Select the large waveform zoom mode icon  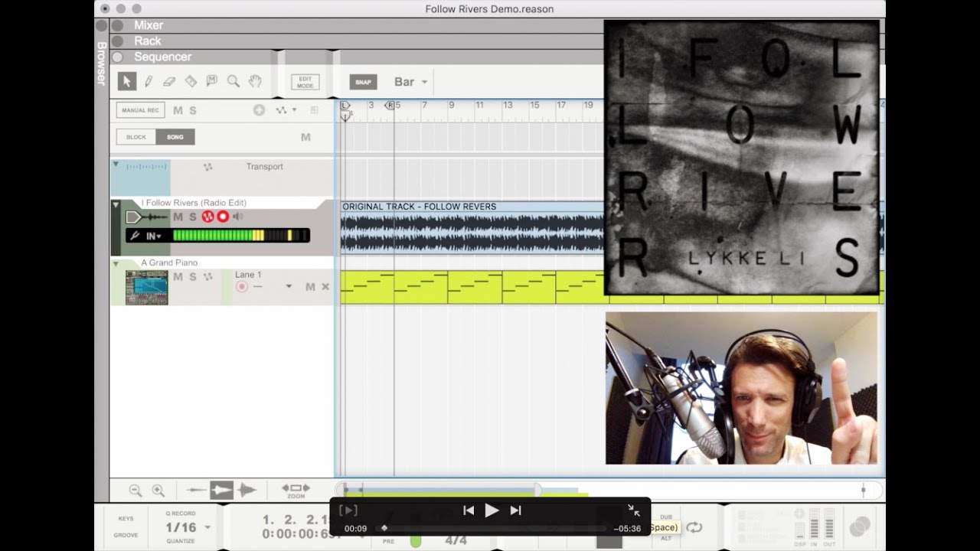click(247, 491)
